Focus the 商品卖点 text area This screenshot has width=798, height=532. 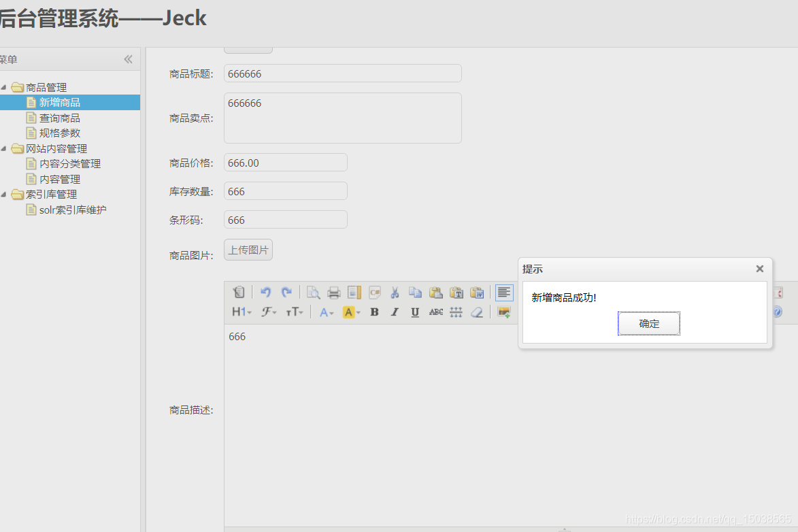click(x=342, y=118)
